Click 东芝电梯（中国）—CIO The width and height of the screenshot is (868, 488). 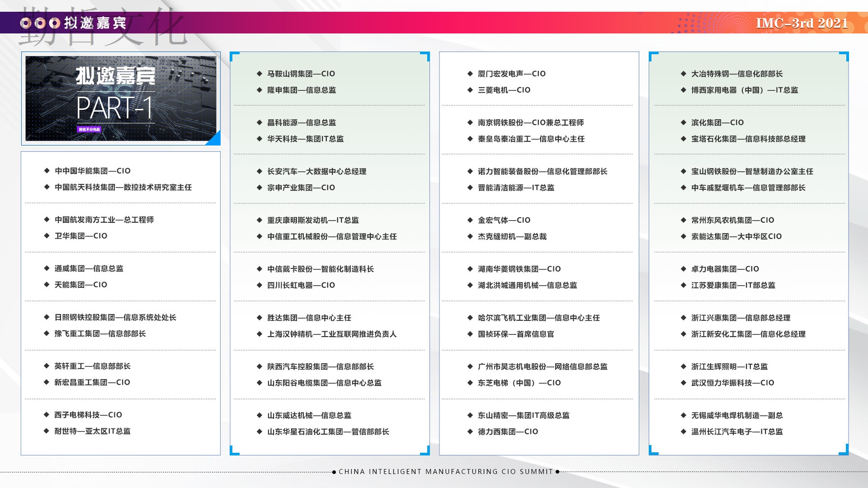519,383
